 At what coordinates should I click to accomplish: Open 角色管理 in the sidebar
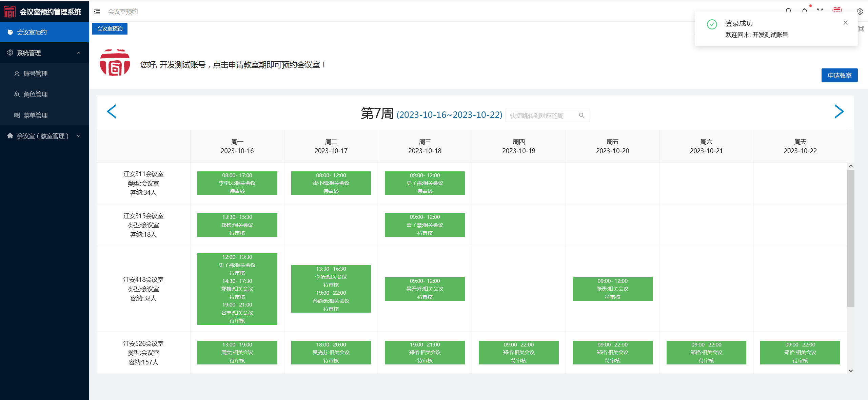coord(36,94)
